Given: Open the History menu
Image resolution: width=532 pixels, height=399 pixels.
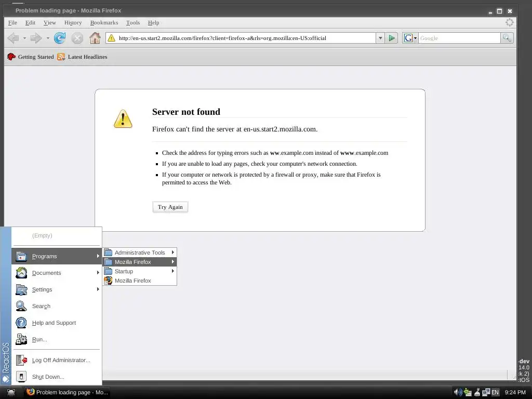Looking at the screenshot, I should pyautogui.click(x=73, y=22).
